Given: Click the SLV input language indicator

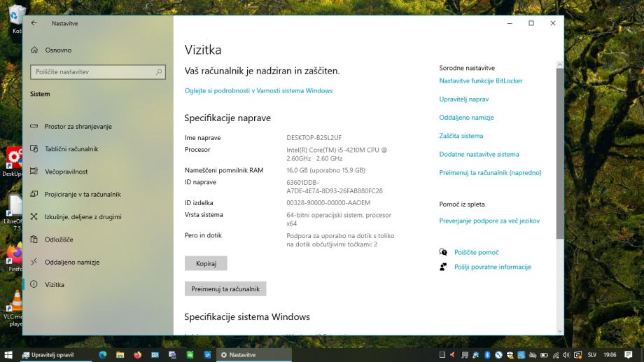Looking at the screenshot, I should coord(591,354).
